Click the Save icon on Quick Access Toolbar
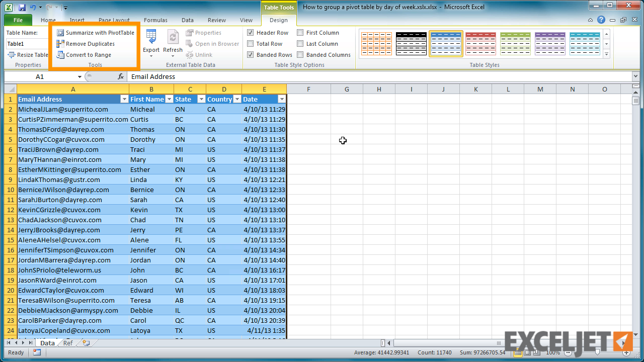644x362 pixels. [x=21, y=7]
